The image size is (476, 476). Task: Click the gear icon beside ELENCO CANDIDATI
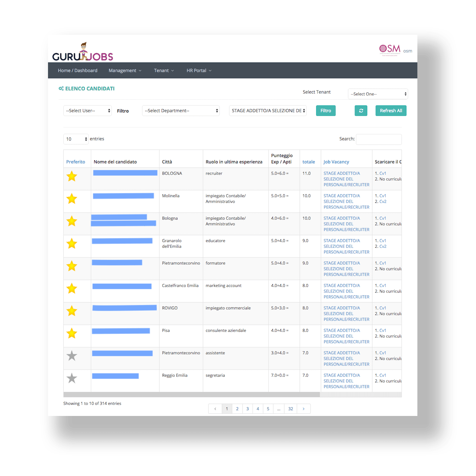coord(61,88)
